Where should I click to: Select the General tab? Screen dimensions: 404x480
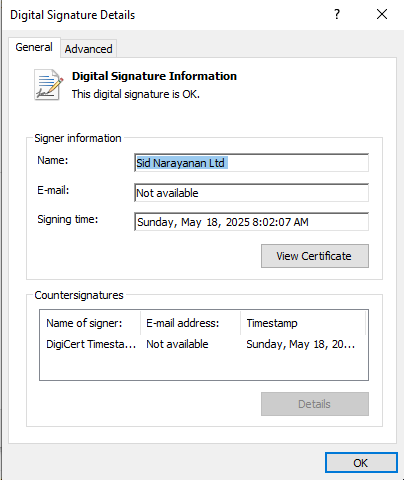point(34,47)
